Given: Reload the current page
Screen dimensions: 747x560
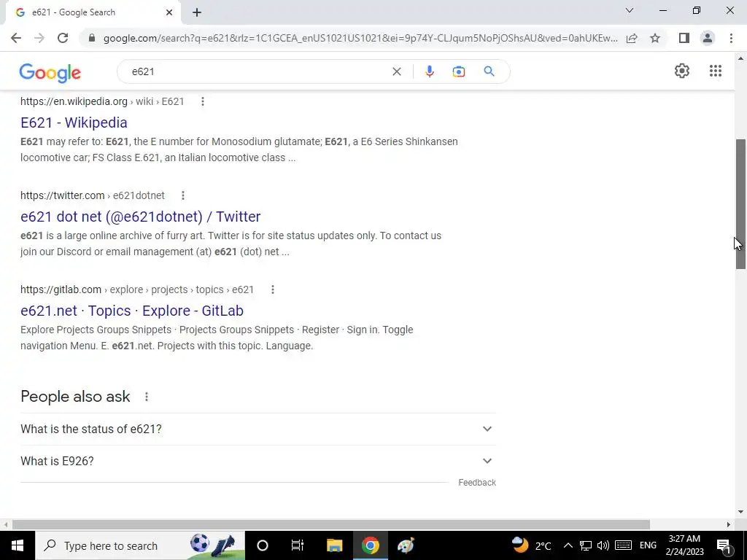Looking at the screenshot, I should [63, 38].
